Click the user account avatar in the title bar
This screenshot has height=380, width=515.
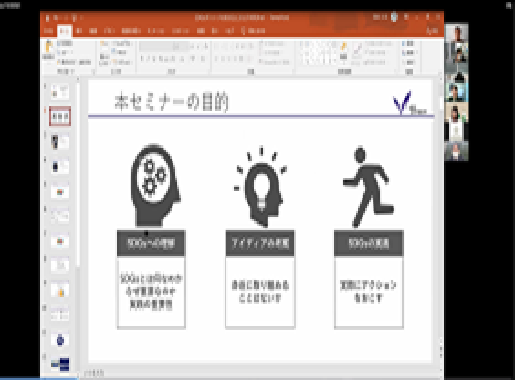click(x=394, y=17)
